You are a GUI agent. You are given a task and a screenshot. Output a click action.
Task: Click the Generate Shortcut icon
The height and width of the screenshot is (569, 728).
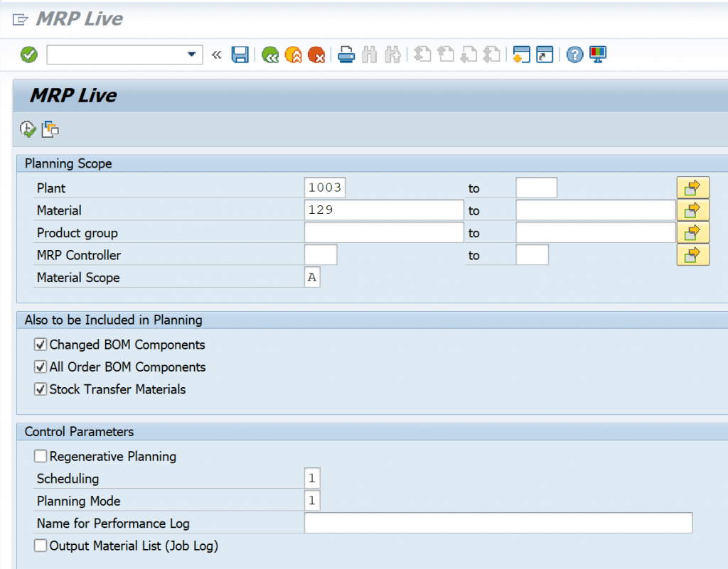pos(545,55)
